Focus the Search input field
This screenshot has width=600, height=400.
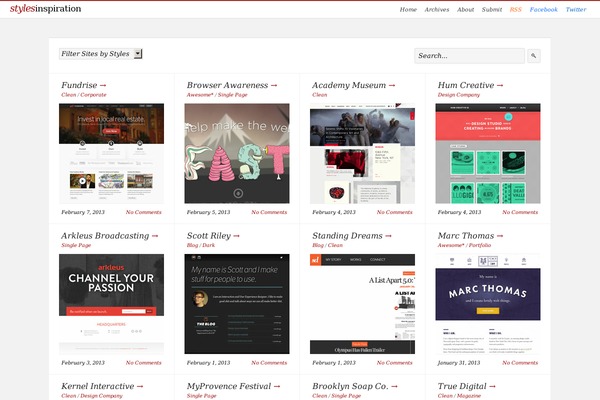pos(470,56)
